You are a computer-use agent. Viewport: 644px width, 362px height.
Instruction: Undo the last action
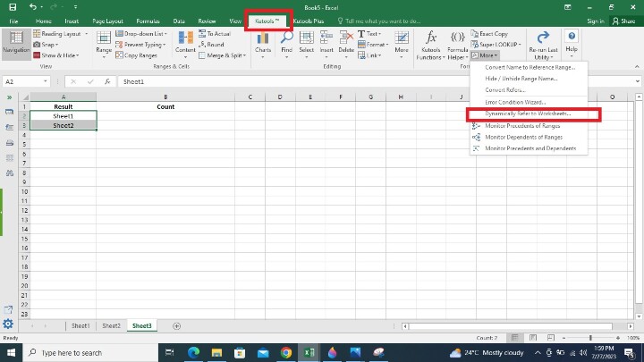(32, 7)
